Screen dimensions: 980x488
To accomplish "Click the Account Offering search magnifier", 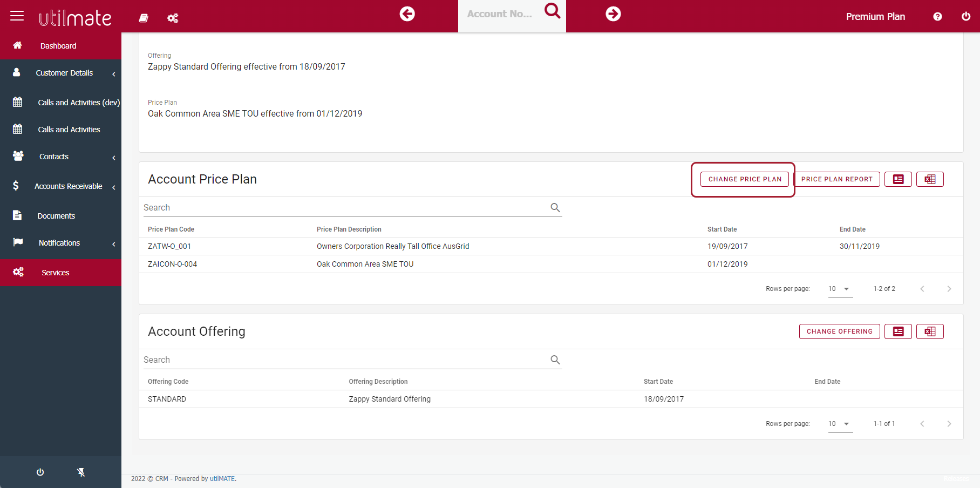I will 555,360.
